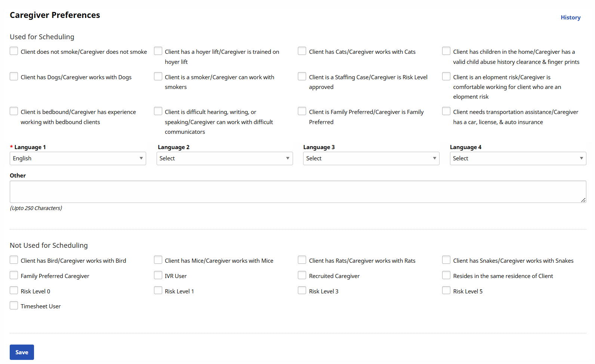Check 'Client does not smoke' preference

(x=14, y=51)
